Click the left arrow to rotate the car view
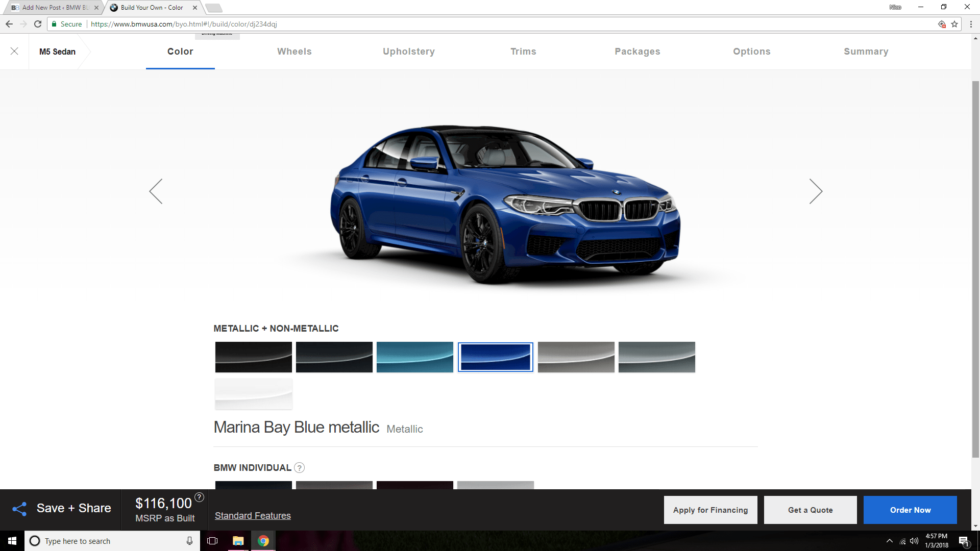The image size is (980, 551). click(x=156, y=191)
